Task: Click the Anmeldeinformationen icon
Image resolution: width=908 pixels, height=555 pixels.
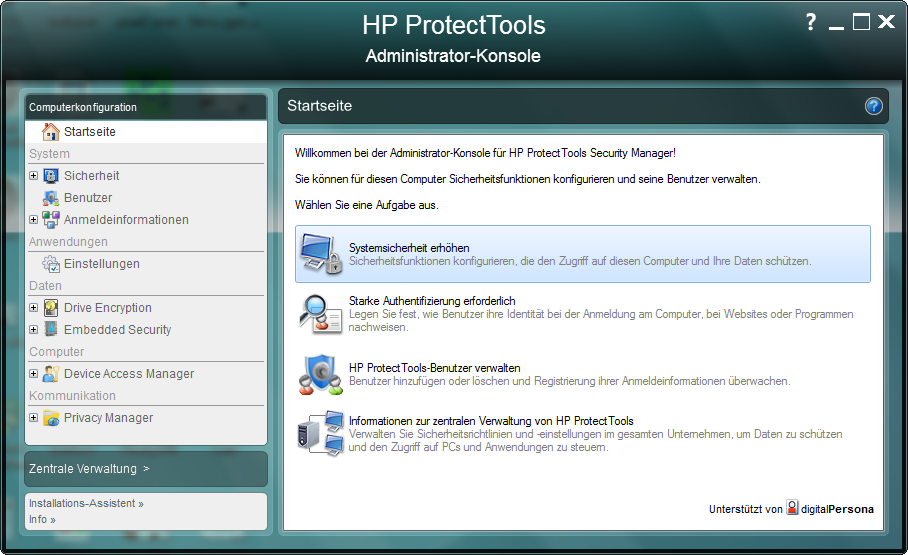Action: 51,220
